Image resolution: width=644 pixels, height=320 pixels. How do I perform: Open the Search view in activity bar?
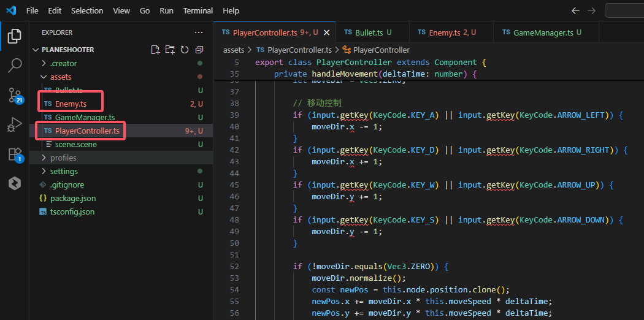[15, 66]
